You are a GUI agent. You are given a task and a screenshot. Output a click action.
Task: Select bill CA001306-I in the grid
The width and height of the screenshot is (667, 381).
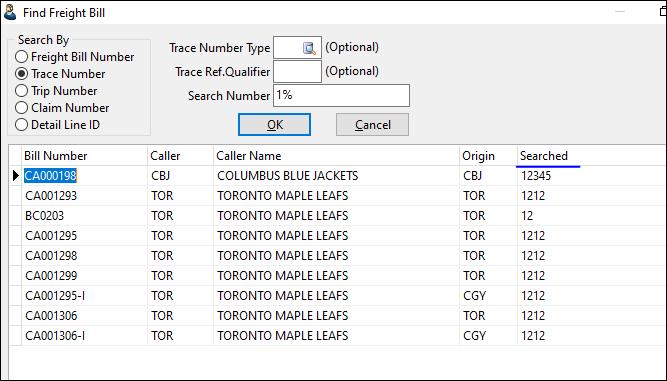coord(338,336)
